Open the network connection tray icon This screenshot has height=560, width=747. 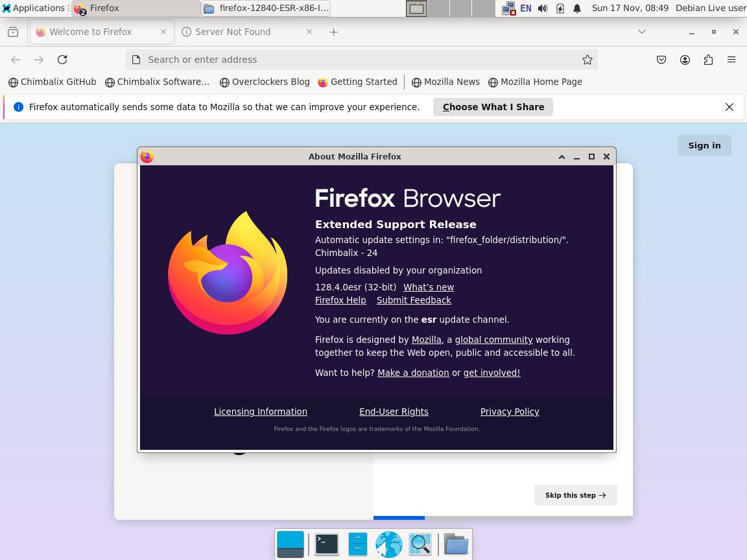click(509, 8)
